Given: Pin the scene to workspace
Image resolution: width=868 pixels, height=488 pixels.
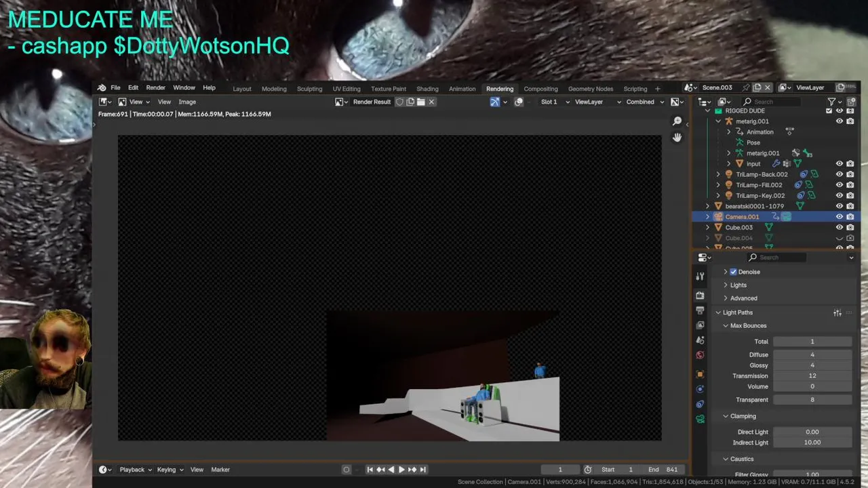Looking at the screenshot, I should click(x=746, y=87).
